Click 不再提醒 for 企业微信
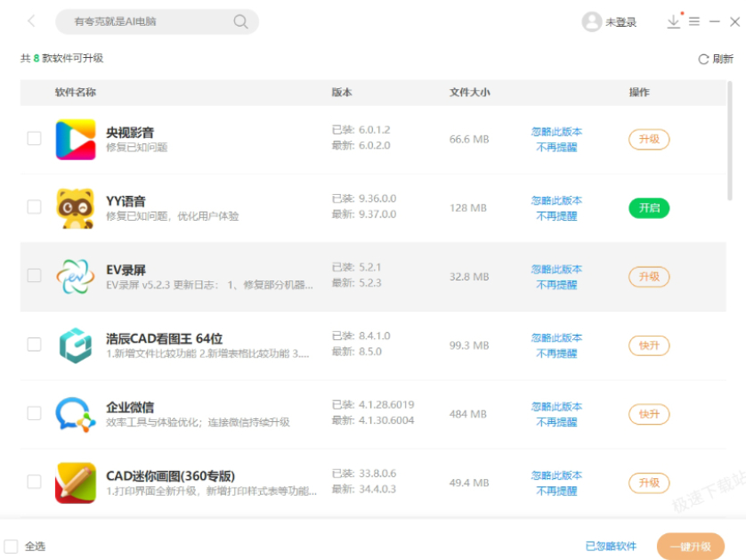The image size is (746, 560). point(556,422)
